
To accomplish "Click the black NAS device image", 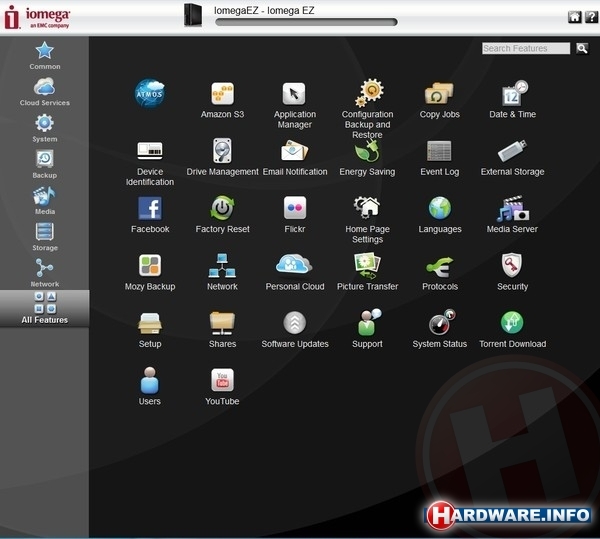I will coord(192,15).
